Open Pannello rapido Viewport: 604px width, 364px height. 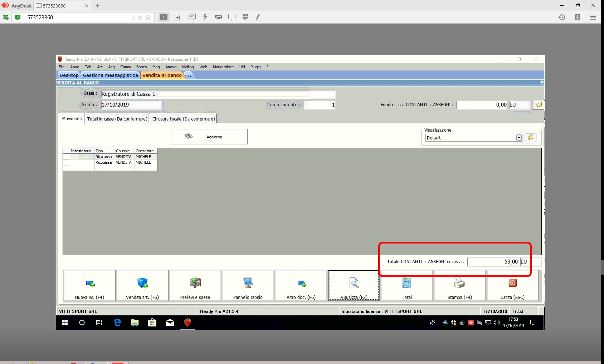[248, 286]
